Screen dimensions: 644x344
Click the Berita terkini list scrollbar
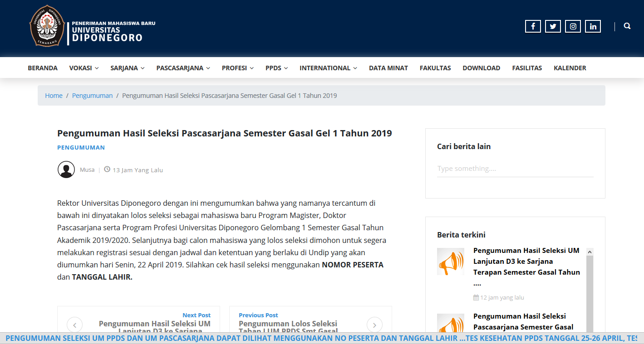590,290
